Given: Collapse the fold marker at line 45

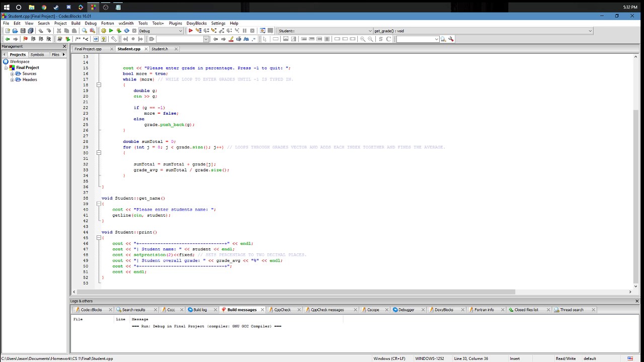Looking at the screenshot, I should [x=99, y=238].
